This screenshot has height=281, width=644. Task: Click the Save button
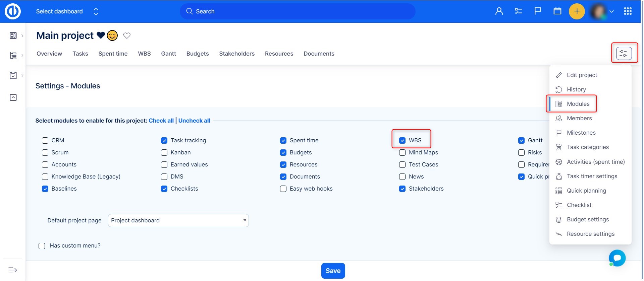click(333, 271)
